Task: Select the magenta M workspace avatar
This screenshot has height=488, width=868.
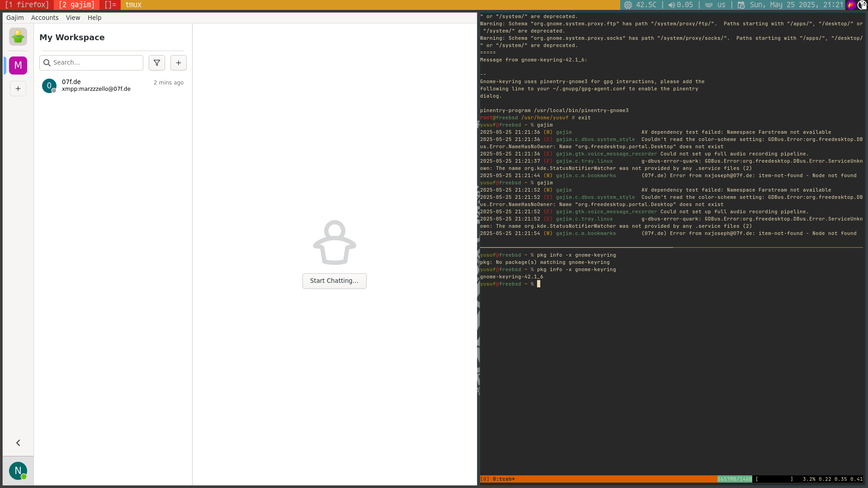Action: [x=18, y=66]
